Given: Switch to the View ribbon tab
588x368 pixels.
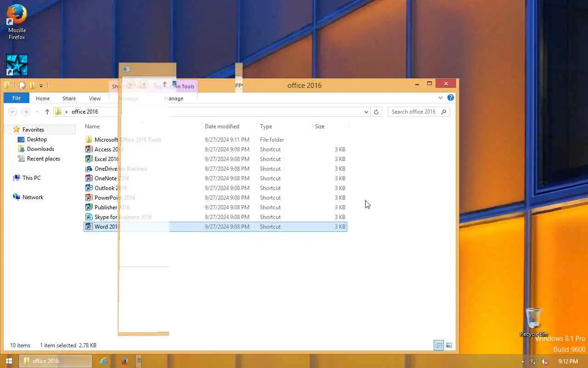Looking at the screenshot, I should click(x=95, y=98).
